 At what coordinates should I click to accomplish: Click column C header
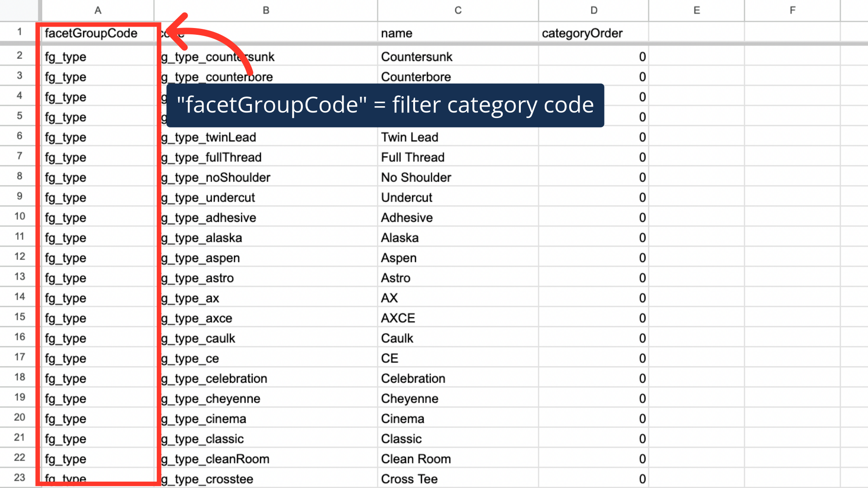click(458, 10)
